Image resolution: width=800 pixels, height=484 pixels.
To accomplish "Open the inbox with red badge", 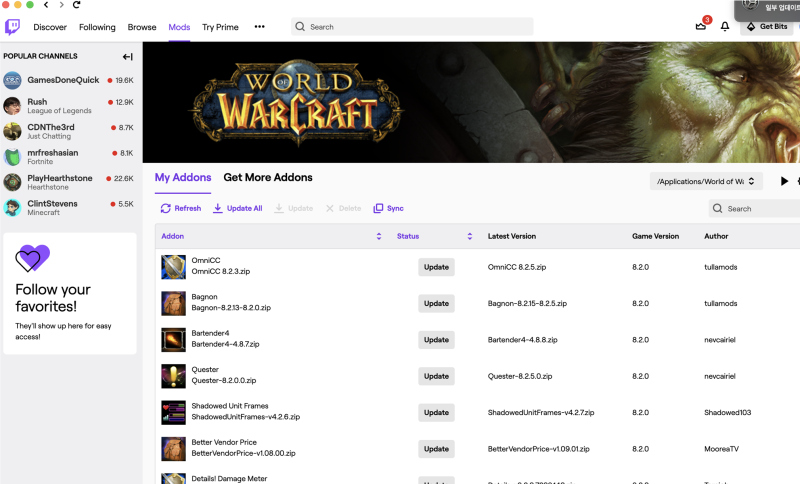I will [701, 26].
